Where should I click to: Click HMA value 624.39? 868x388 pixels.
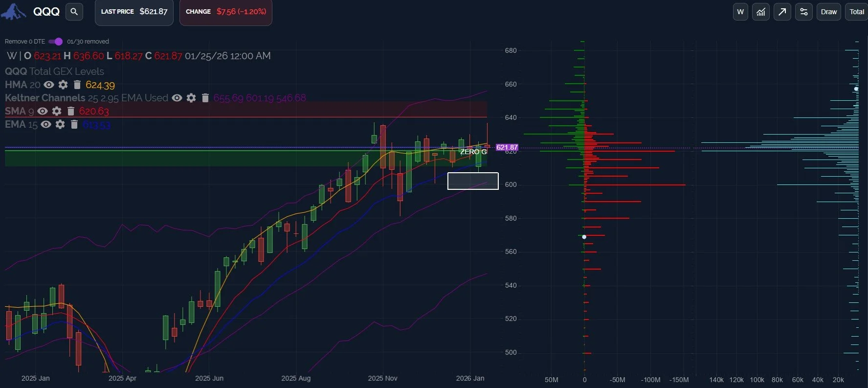coord(100,85)
